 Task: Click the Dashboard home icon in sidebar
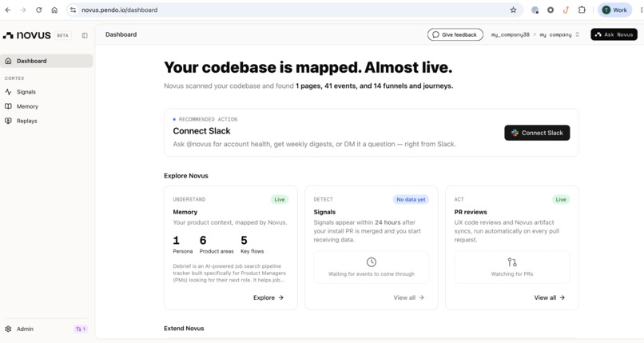(x=8, y=61)
